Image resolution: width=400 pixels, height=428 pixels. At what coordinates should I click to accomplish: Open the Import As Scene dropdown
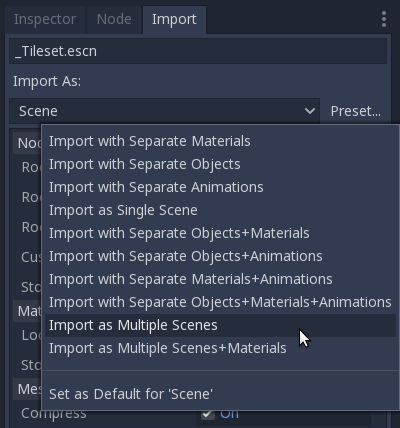click(x=164, y=111)
